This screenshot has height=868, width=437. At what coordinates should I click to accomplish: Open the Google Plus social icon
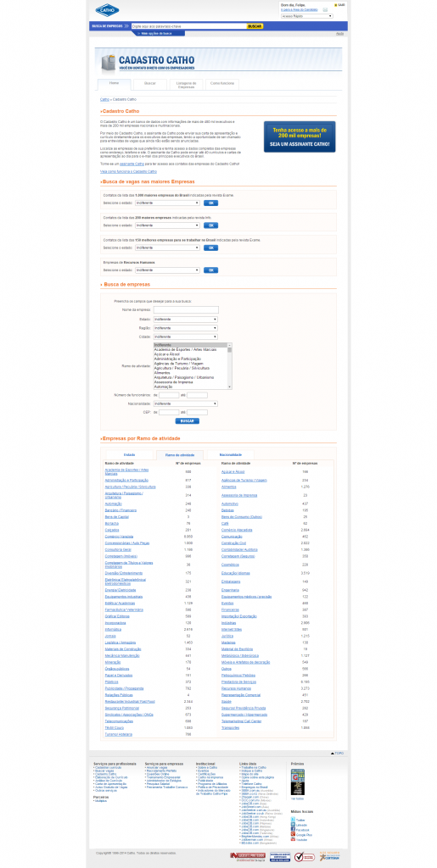[294, 835]
